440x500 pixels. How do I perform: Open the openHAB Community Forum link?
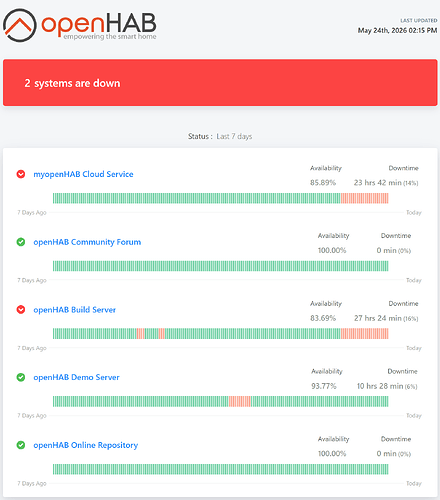click(87, 242)
